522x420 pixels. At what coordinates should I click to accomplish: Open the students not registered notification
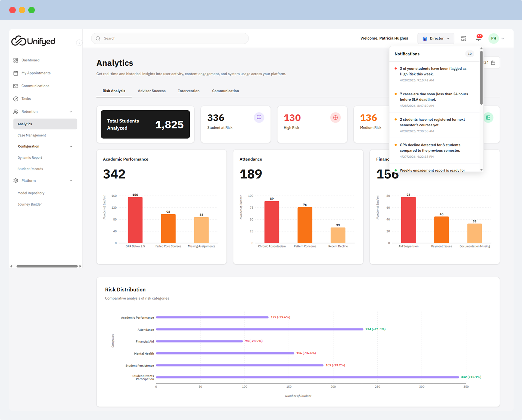pos(434,125)
